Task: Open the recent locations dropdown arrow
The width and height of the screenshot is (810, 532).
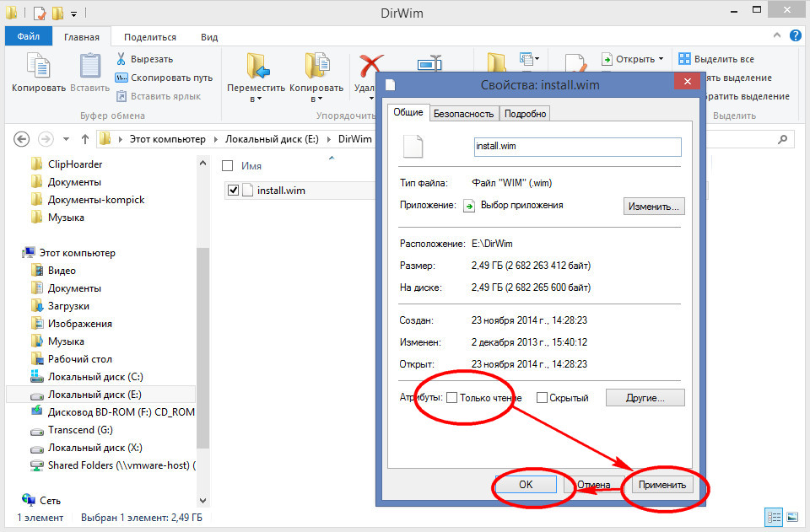Action: (x=66, y=139)
